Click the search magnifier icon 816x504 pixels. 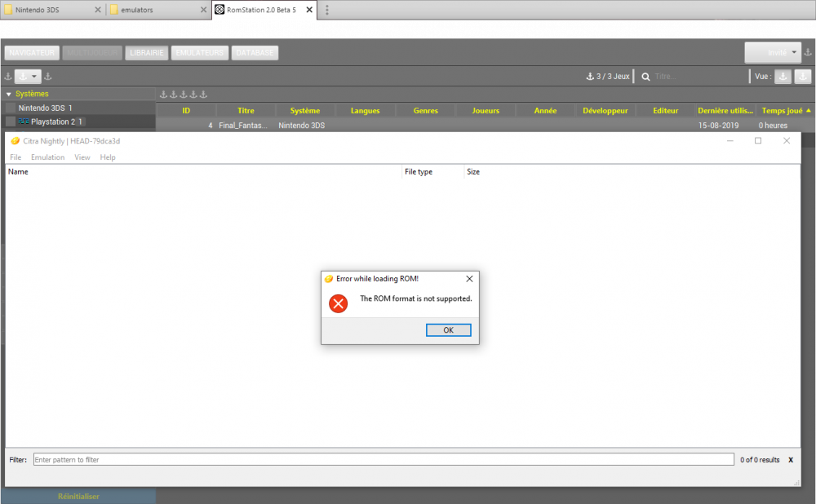[x=645, y=77]
